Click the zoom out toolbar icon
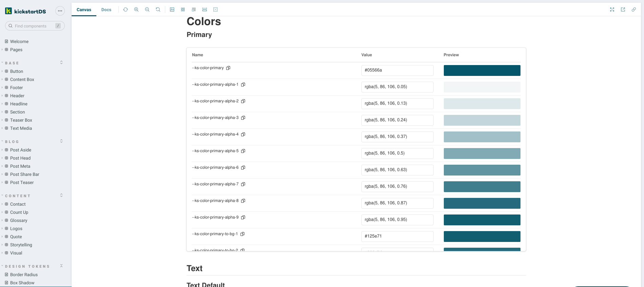Screen dimensions: 644x287 pos(147,9)
